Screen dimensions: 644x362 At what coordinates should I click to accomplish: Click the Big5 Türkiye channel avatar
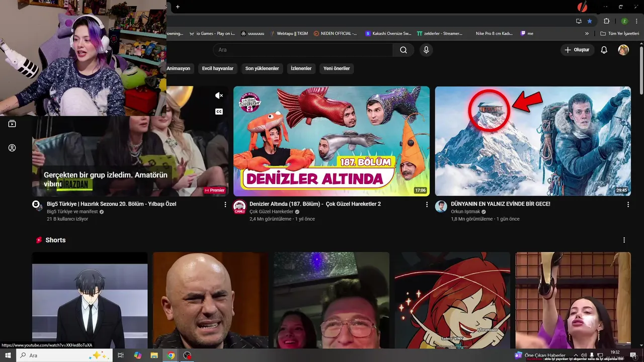pos(38,206)
